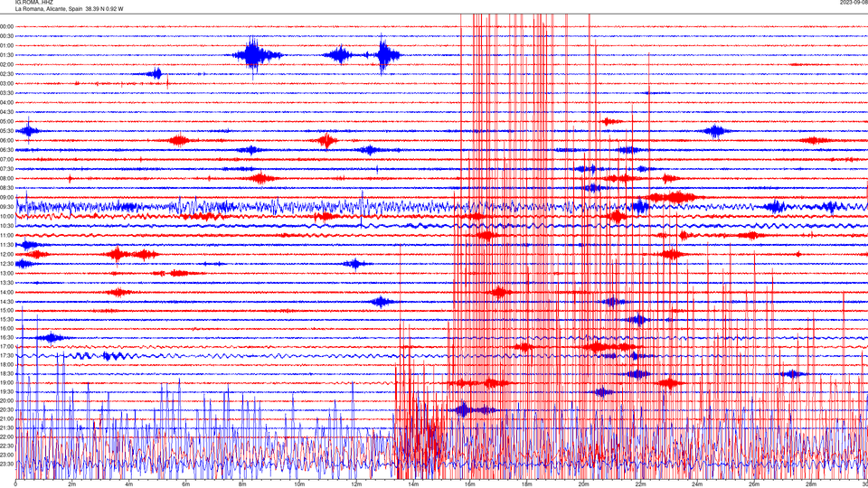Click the '16:00' time row label
868x488 pixels.
point(7,328)
